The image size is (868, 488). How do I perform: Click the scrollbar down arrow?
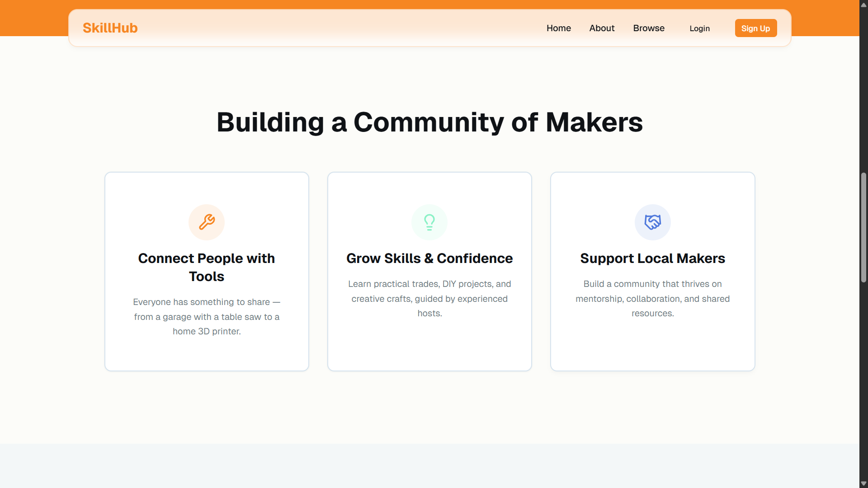point(863,483)
